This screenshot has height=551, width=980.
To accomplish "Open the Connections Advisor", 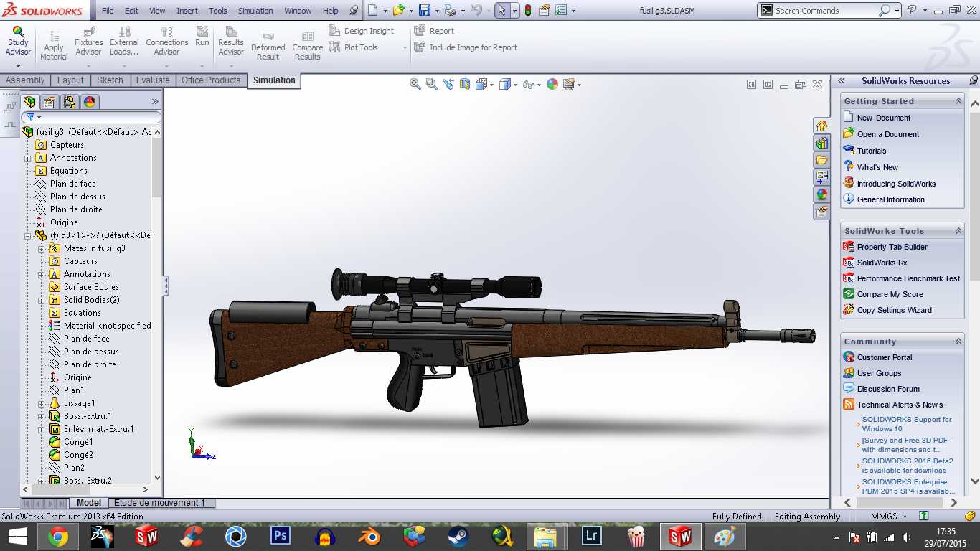I will (166, 42).
